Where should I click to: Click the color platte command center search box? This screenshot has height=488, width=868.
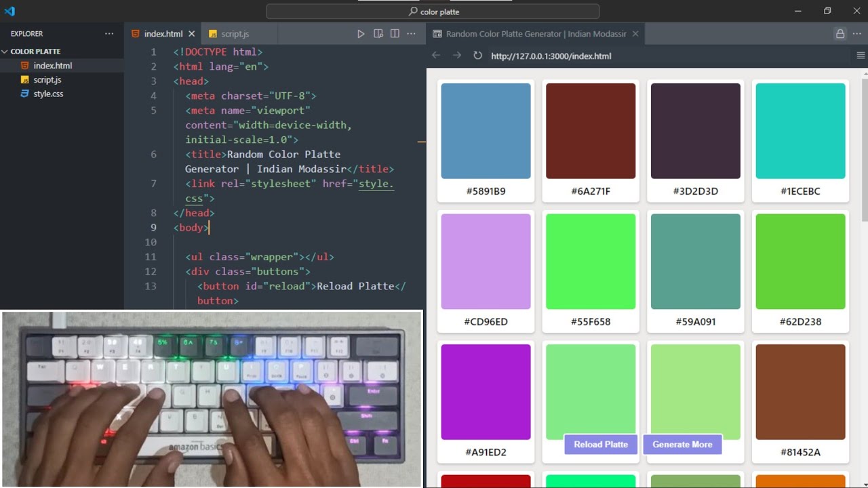[433, 12]
